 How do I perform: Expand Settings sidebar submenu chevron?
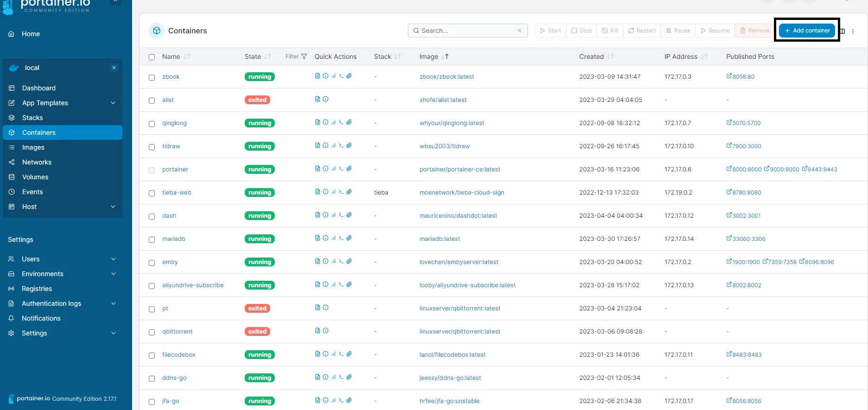(114, 333)
